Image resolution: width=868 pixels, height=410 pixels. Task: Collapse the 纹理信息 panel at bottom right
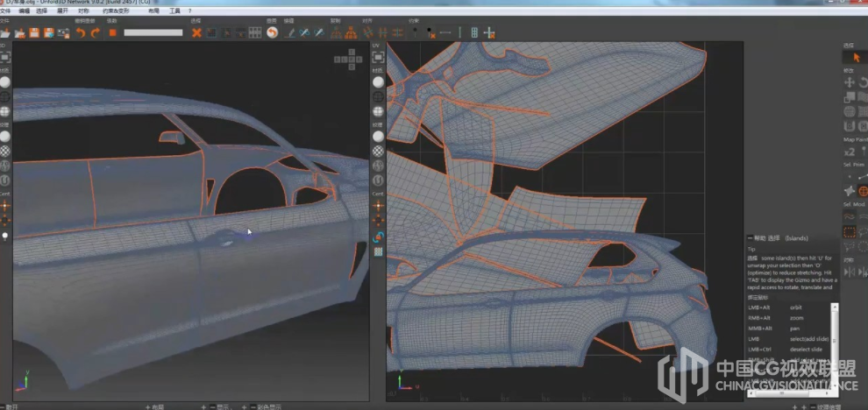click(812, 406)
